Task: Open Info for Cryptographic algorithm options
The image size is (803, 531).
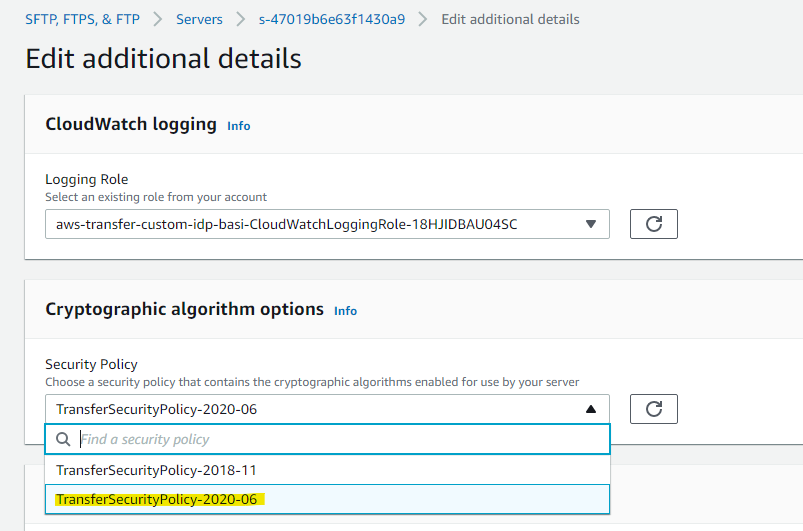Action: point(346,311)
